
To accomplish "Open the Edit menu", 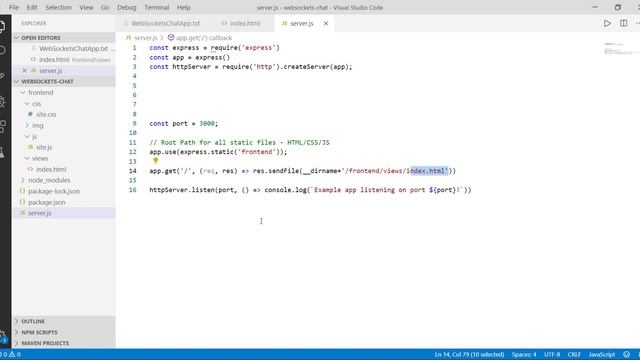I will pos(32,7).
